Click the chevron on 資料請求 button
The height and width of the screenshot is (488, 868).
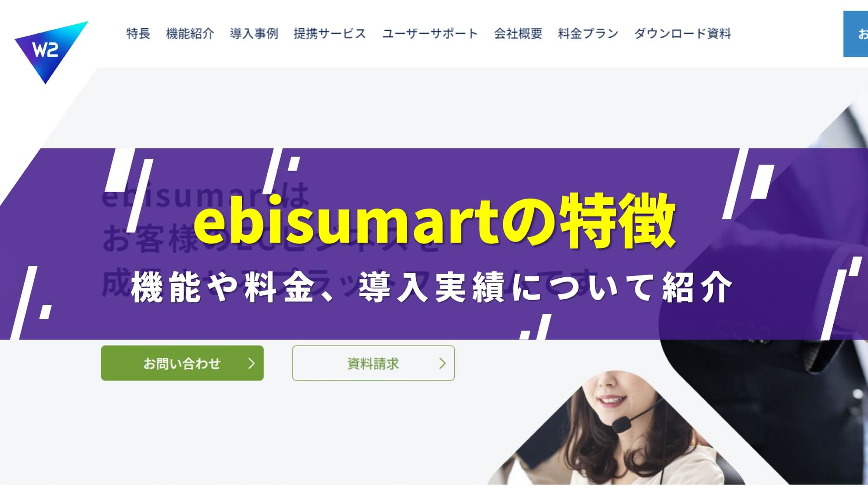click(442, 363)
